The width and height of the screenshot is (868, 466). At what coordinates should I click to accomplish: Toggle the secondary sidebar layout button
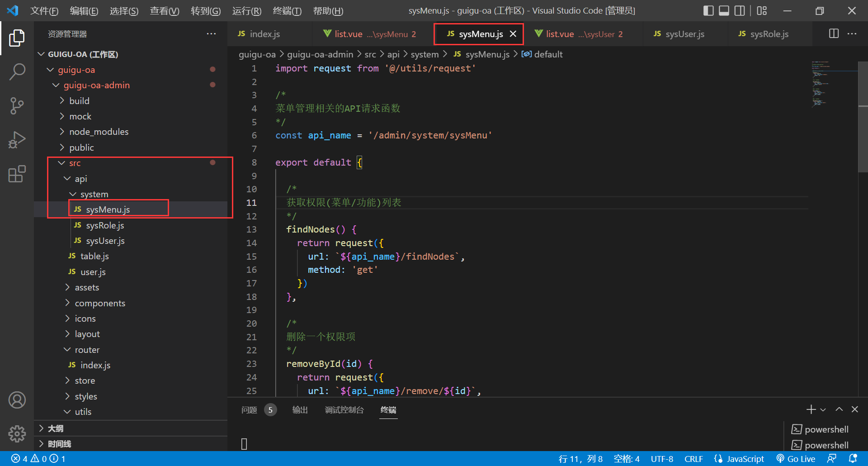click(x=740, y=11)
